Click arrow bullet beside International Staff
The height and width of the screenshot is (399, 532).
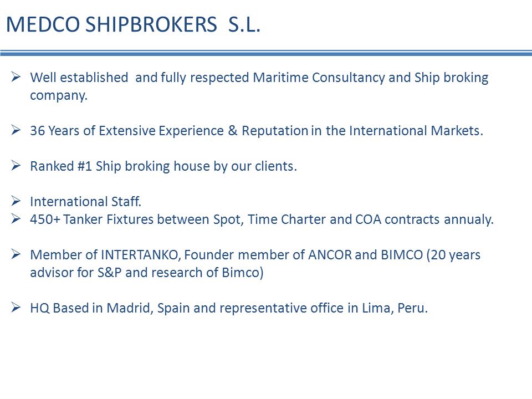[x=16, y=201]
